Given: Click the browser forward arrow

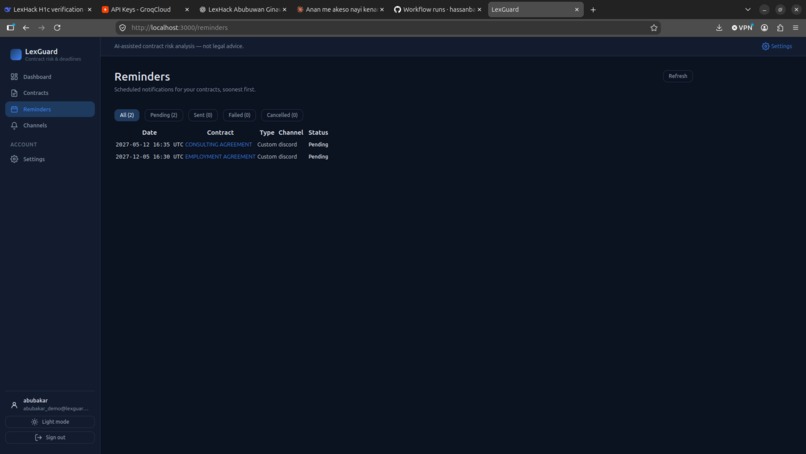Looking at the screenshot, I should pyautogui.click(x=42, y=28).
